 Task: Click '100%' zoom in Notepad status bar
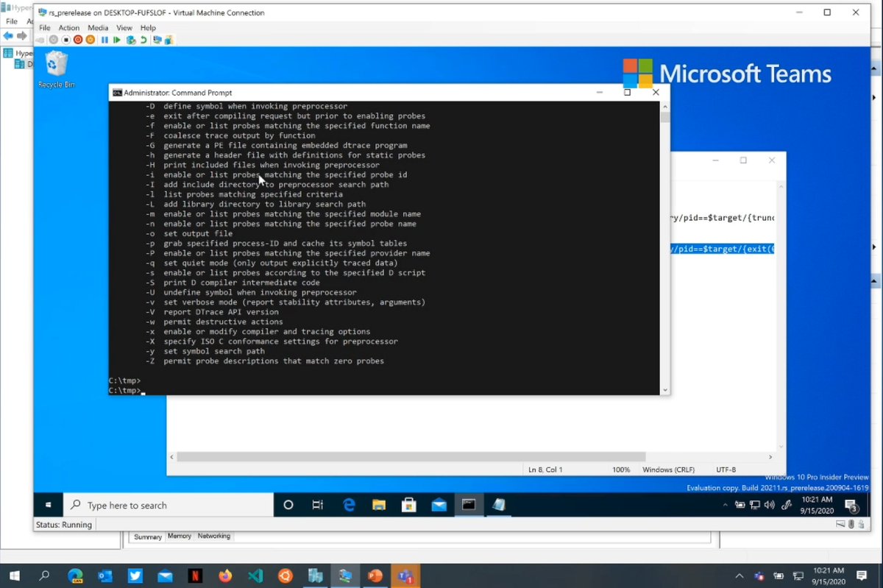click(x=621, y=470)
